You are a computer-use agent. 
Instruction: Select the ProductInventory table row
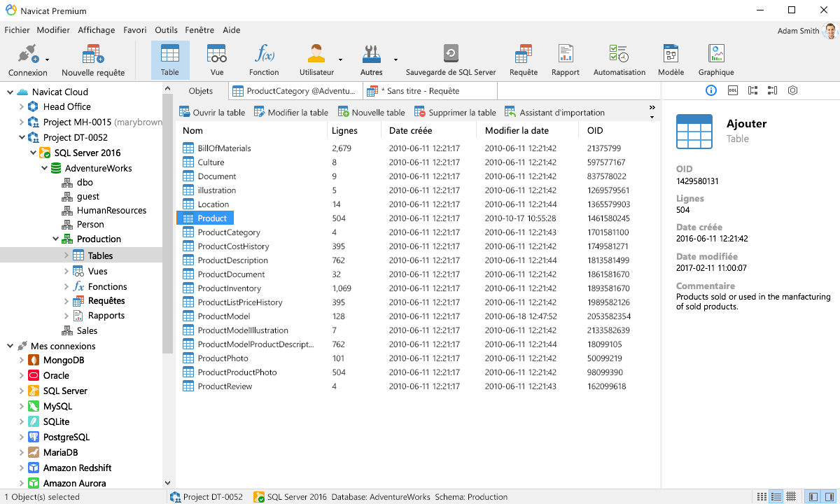pos(418,288)
